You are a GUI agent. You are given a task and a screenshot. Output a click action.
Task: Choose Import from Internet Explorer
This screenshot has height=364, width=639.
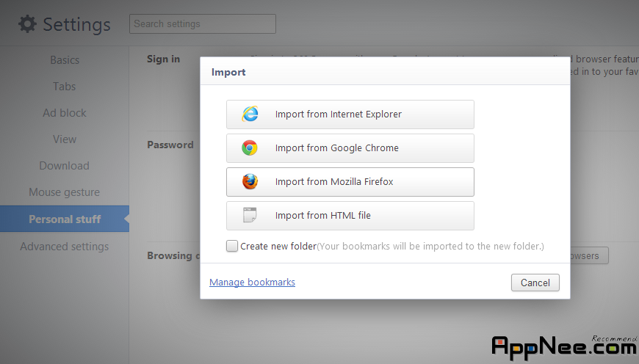(x=350, y=114)
